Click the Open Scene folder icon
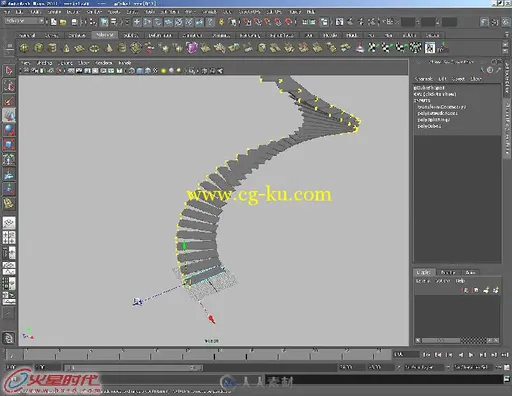The height and width of the screenshot is (396, 512). (63, 22)
